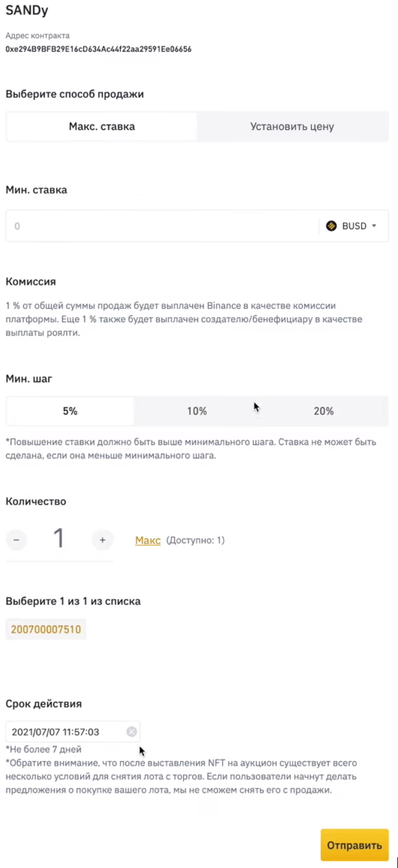Click the contract address text
The height and width of the screenshot is (868, 398).
pyautogui.click(x=99, y=48)
